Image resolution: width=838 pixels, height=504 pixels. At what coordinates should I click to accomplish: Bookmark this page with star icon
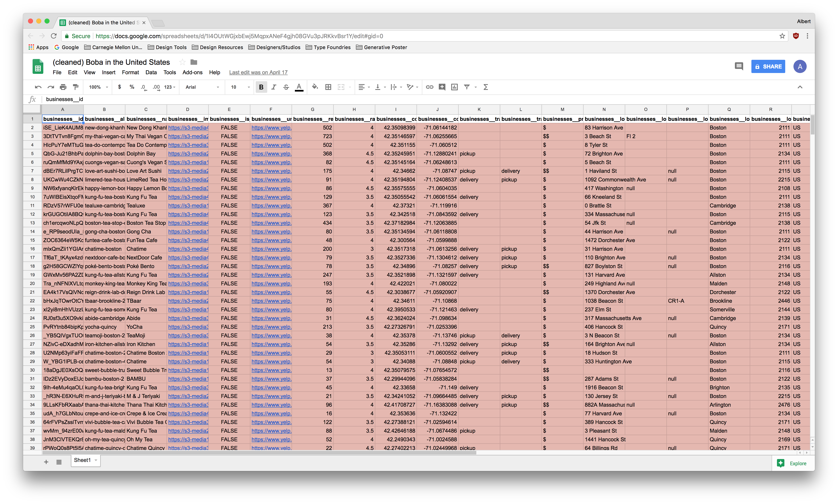[782, 36]
